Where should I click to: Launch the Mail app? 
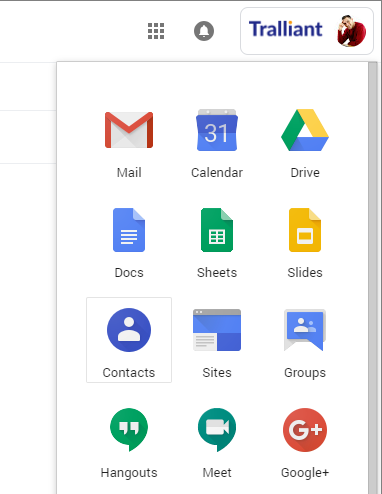pos(129,144)
